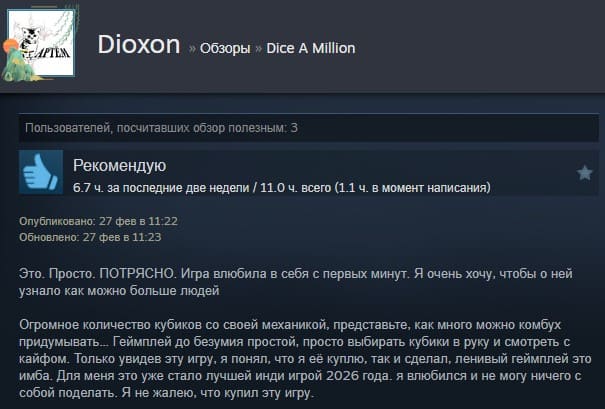Image resolution: width=605 pixels, height=409 pixels.
Task: Click the Рекомендую heading
Action: 120,166
